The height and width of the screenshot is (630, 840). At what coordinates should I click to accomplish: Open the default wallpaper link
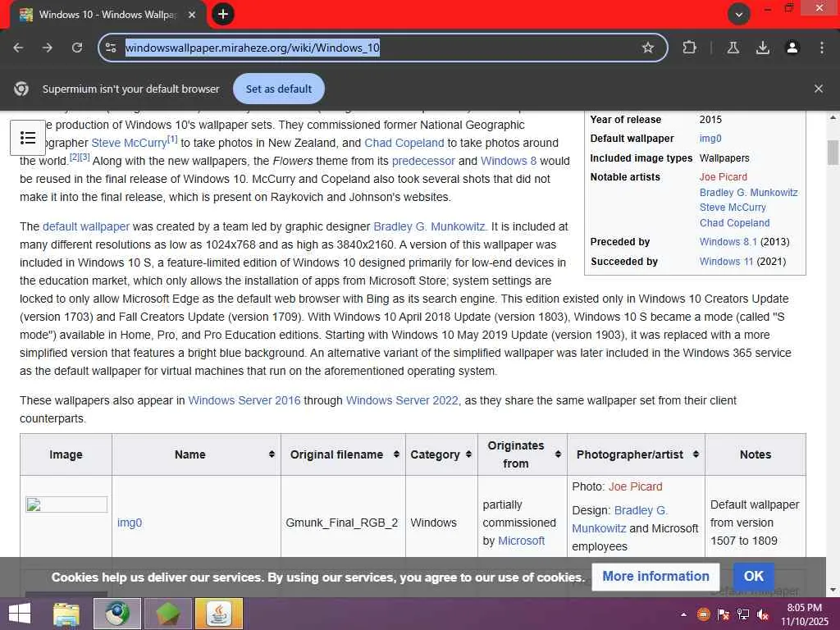tap(85, 226)
